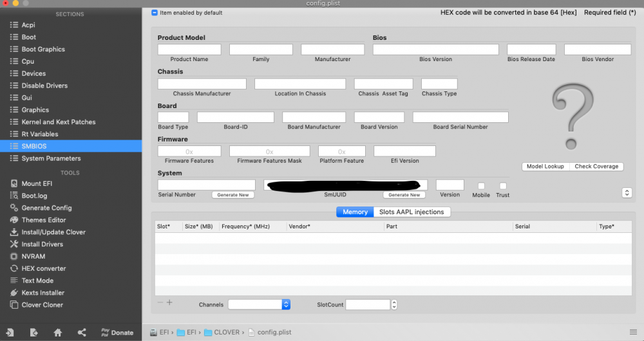Click the Platform Feature field
644x341 pixels.
[x=342, y=151]
